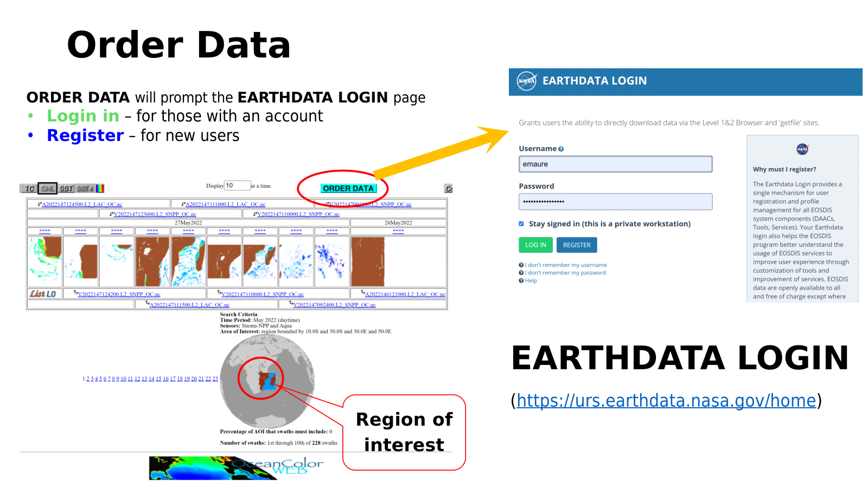Click the 27May2022 date header
This screenshot has height=488, width=868.
(188, 223)
